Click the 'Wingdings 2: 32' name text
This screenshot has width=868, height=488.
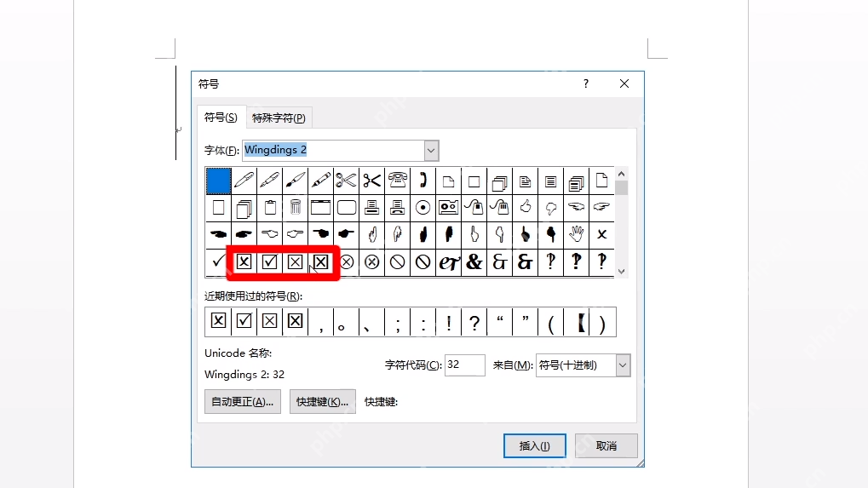point(244,375)
